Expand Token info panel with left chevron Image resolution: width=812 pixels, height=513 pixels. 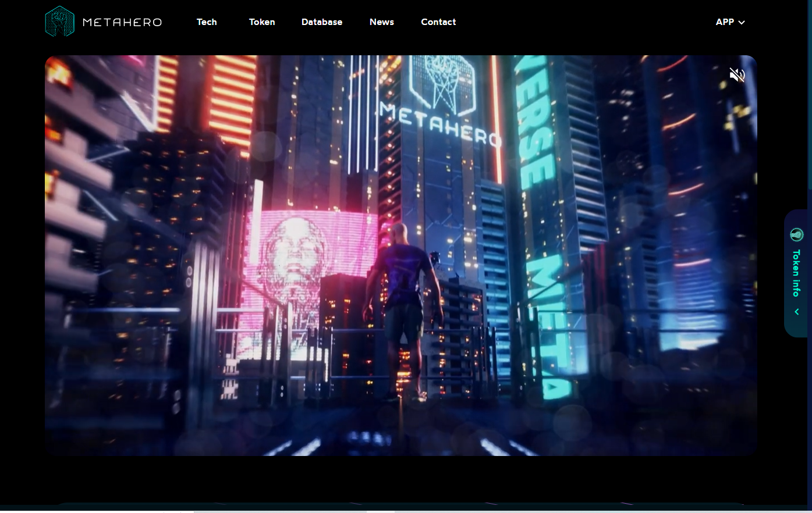(x=796, y=312)
